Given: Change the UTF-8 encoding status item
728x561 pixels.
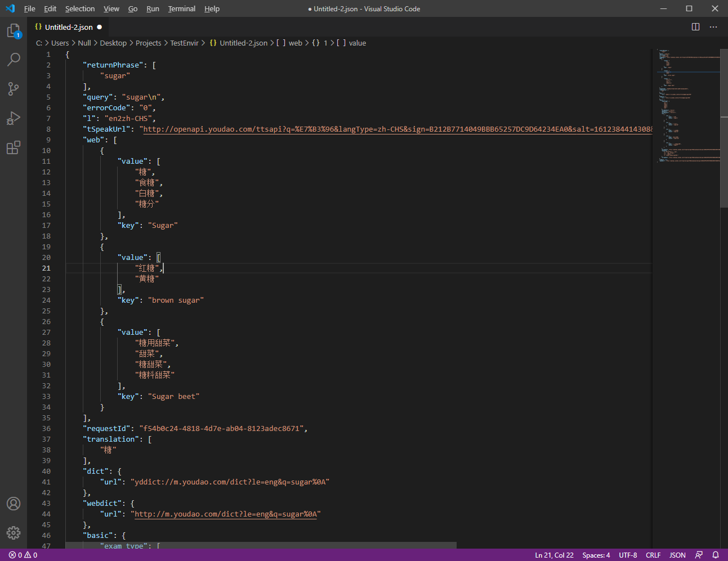Looking at the screenshot, I should pyautogui.click(x=628, y=555).
